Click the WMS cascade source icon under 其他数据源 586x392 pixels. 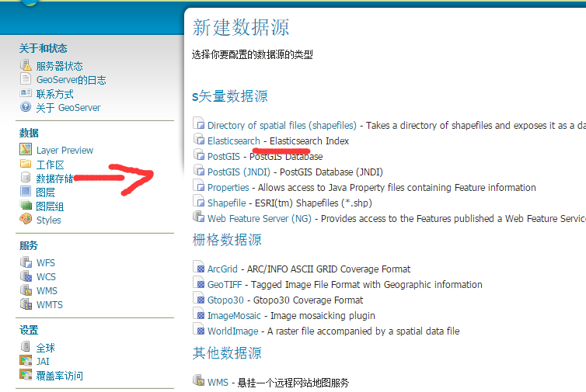pos(199,380)
